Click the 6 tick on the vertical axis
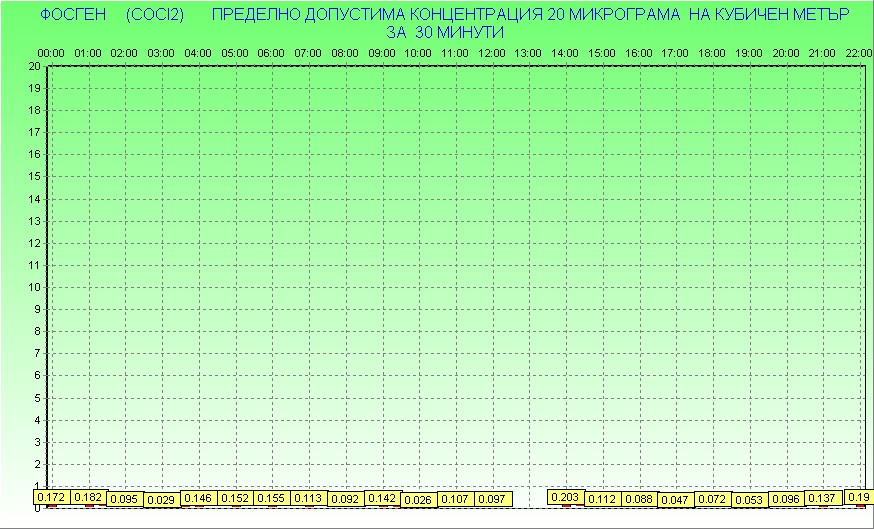The image size is (874, 529). point(37,375)
